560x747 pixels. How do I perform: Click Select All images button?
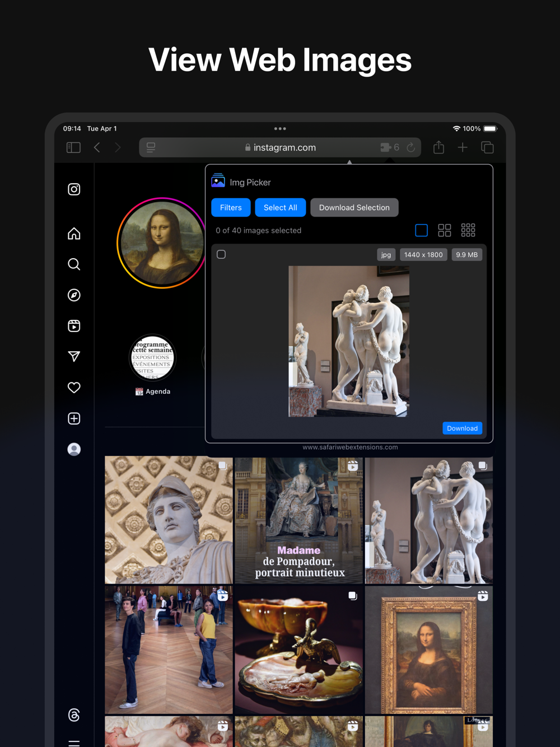(x=281, y=207)
